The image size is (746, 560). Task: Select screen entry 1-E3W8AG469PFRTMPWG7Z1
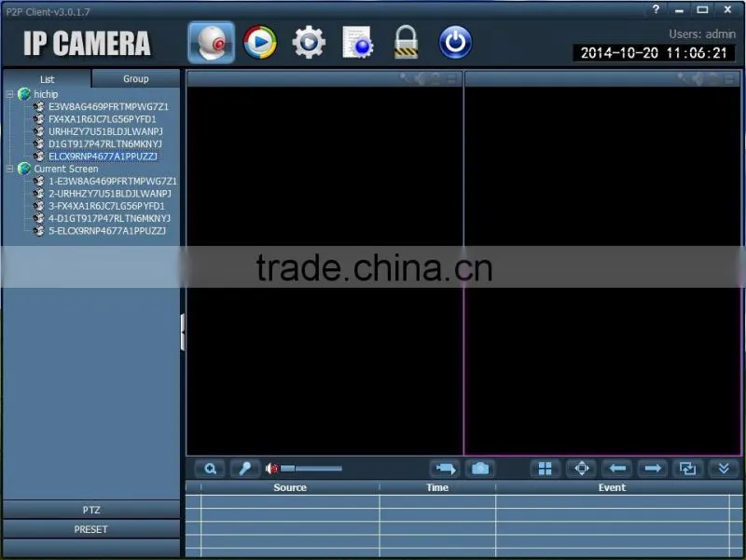(x=113, y=181)
